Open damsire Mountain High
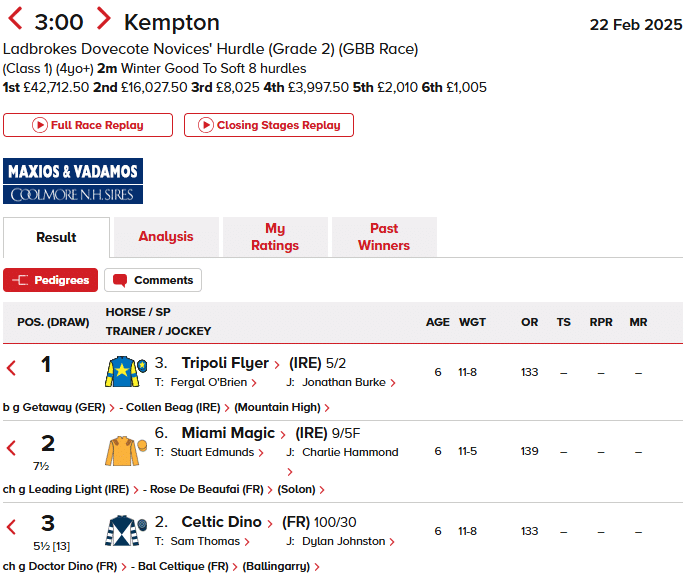This screenshot has width=692, height=577. (277, 407)
